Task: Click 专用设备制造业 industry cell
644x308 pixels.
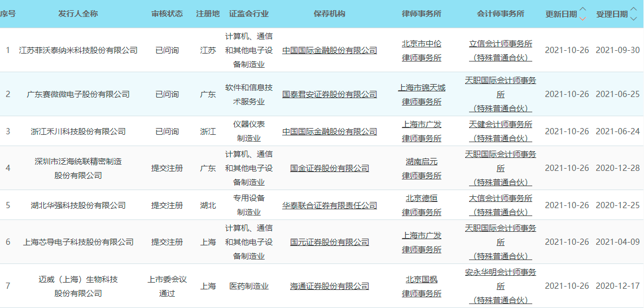Action: 249,205
